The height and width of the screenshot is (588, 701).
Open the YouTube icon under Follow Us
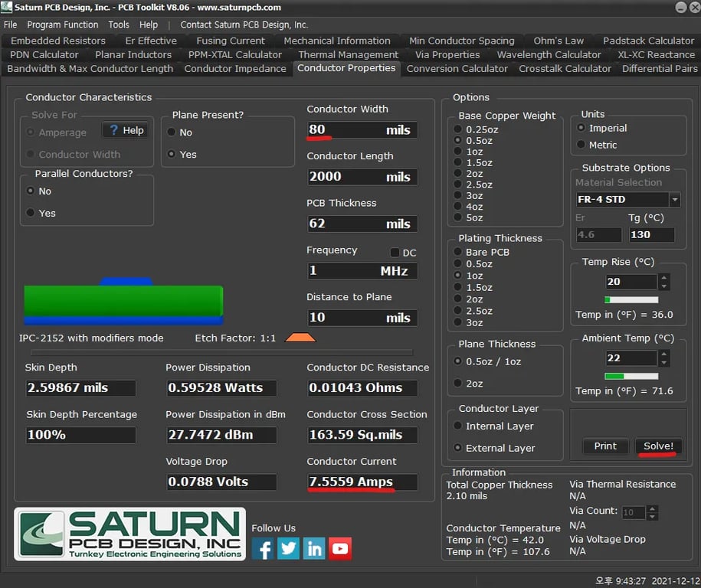tap(340, 548)
